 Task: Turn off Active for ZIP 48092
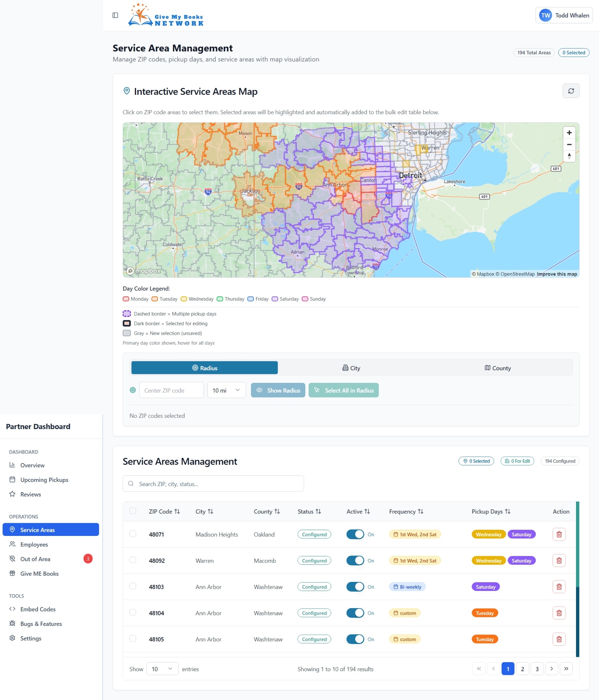[x=355, y=560]
